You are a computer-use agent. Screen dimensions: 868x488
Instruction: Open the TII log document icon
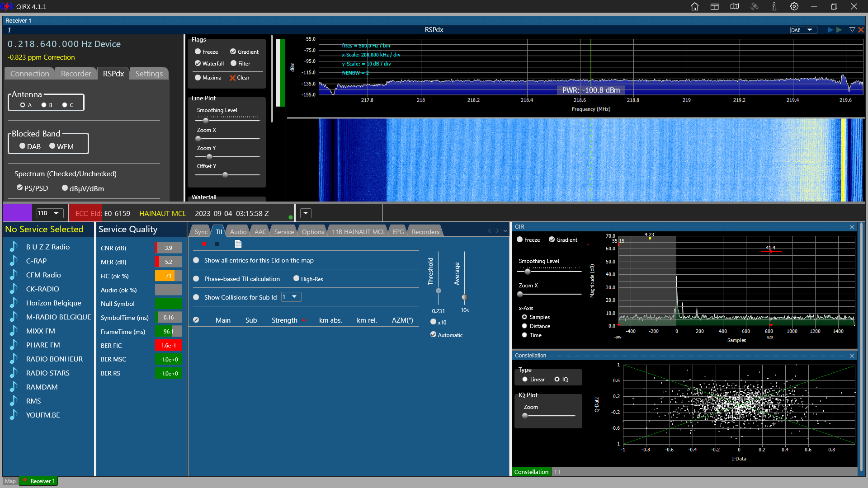click(x=238, y=244)
